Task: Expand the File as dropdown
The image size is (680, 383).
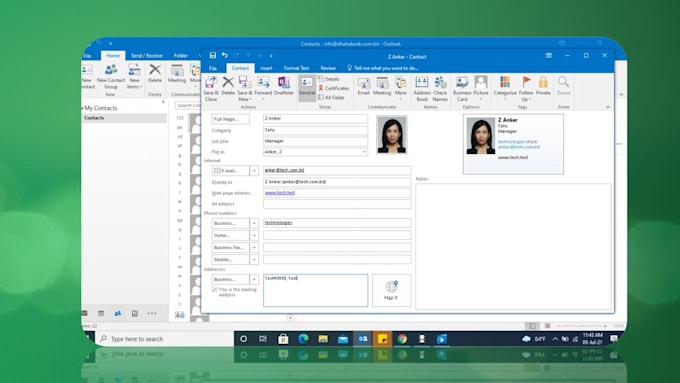Action: (364, 152)
